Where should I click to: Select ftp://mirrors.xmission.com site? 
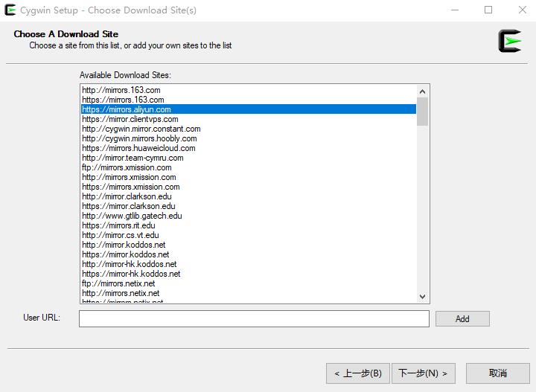click(249, 167)
